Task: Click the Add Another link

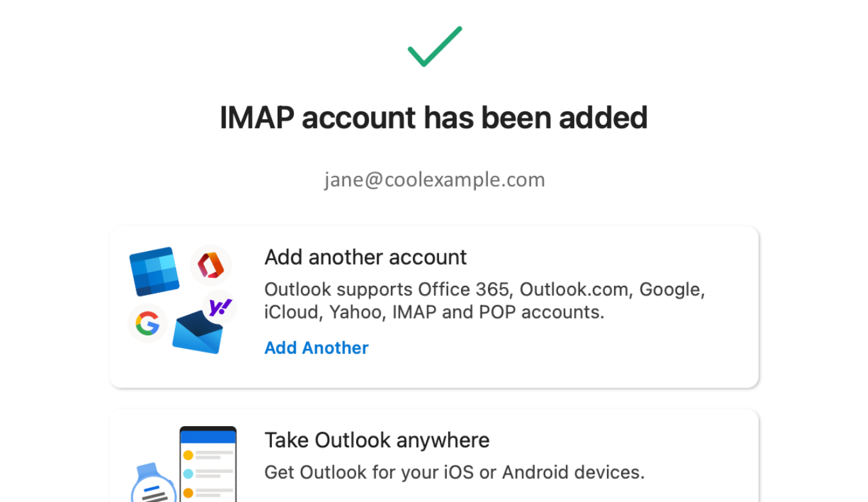Action: (316, 348)
